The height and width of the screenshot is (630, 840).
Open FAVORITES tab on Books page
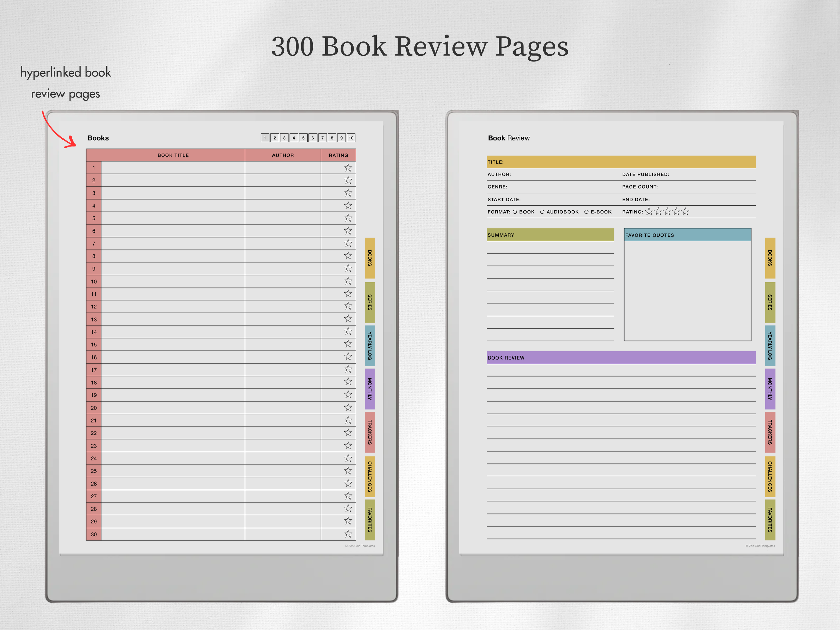[x=370, y=520]
